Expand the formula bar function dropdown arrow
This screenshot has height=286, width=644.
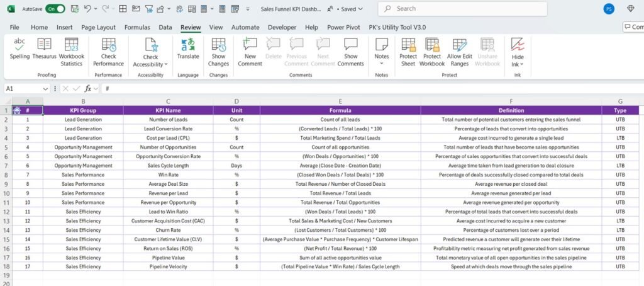coord(96,88)
